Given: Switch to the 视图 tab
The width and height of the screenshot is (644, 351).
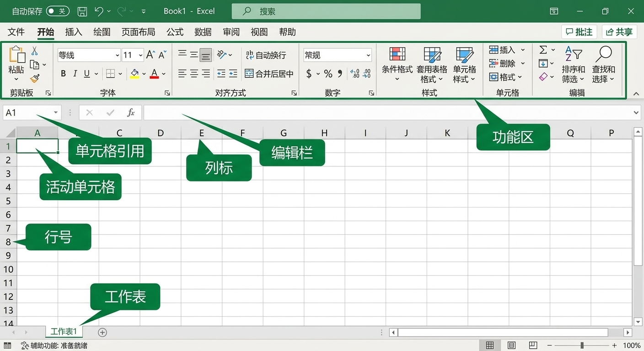Looking at the screenshot, I should 259,32.
